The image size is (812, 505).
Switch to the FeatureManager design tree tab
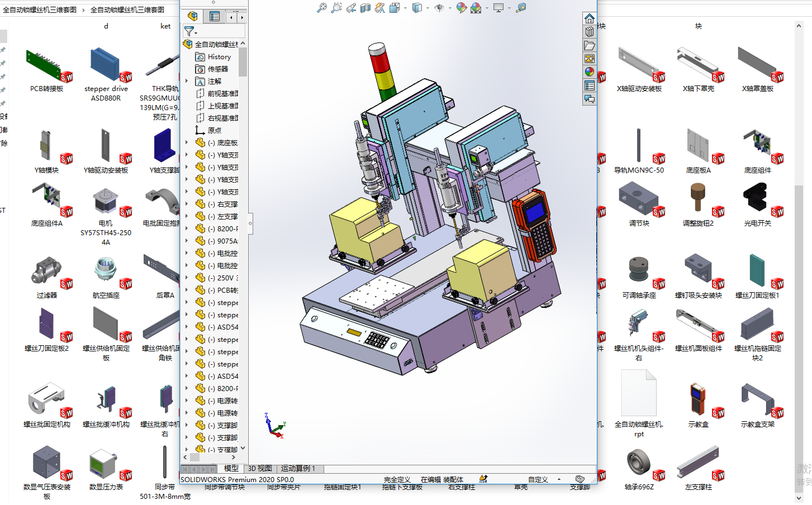[193, 16]
